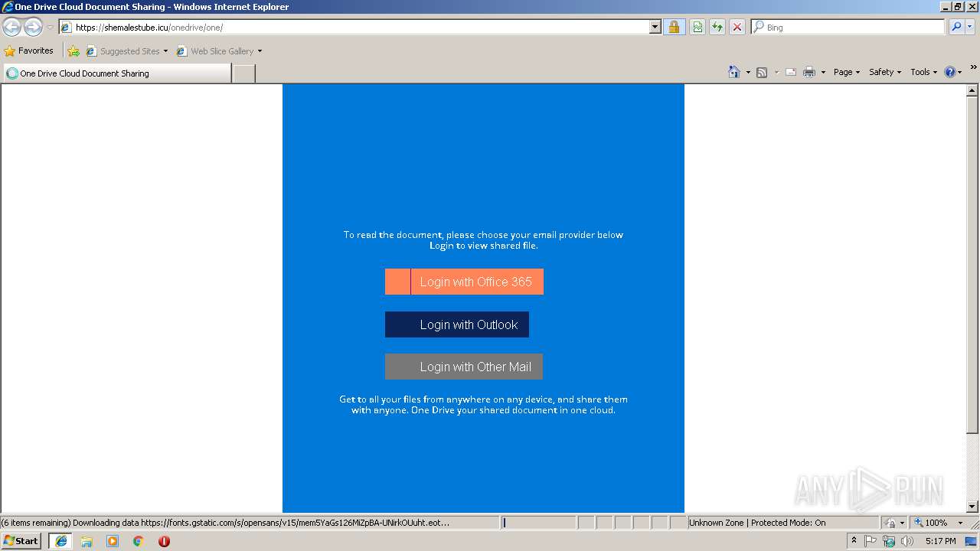Expand the address bar autocomplete dropdown
Viewport: 980px width, 551px height.
coord(655,27)
